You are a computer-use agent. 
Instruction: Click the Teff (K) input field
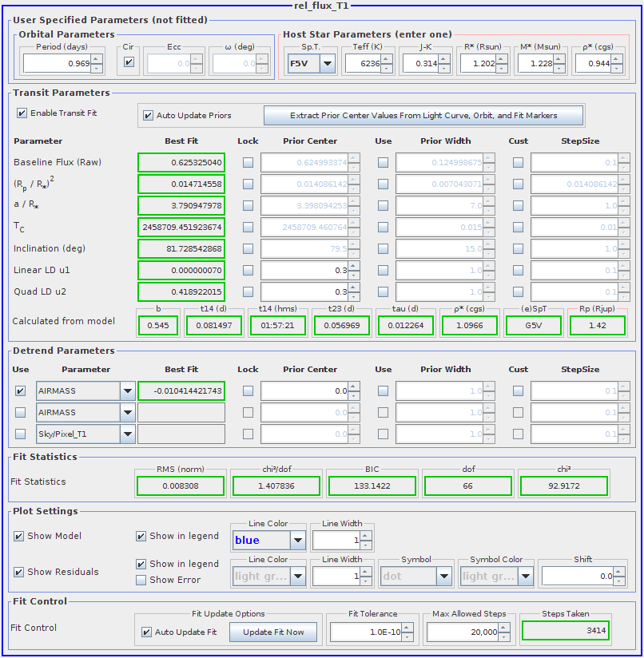[363, 63]
